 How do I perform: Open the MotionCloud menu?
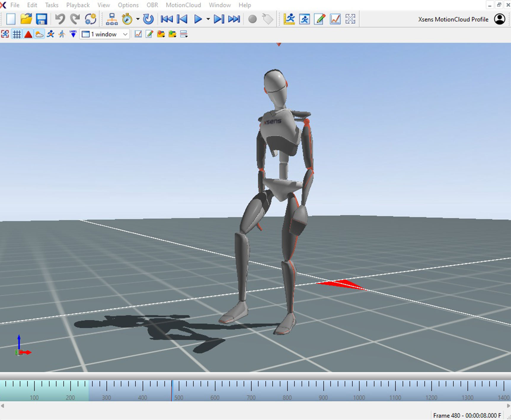pos(183,5)
